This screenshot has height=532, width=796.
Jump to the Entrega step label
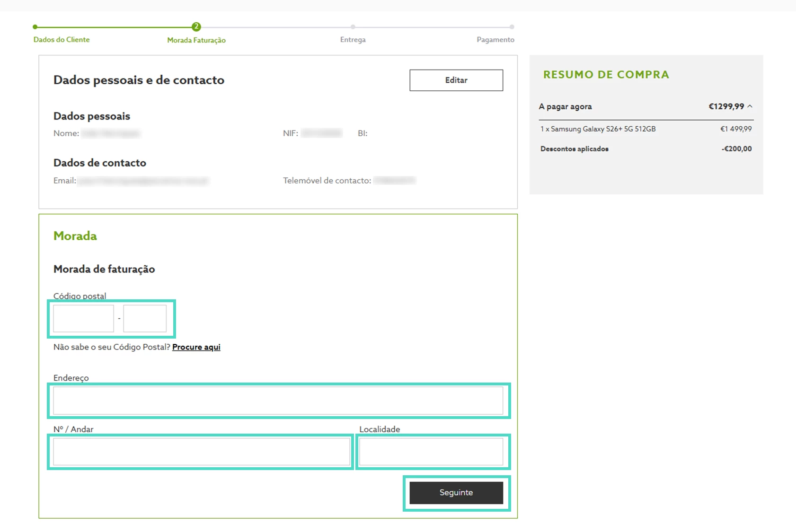point(353,40)
